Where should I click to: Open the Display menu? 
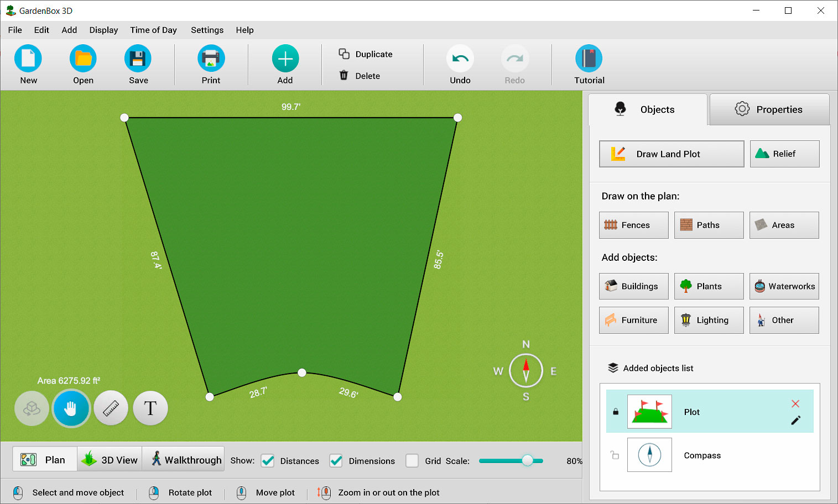click(103, 30)
